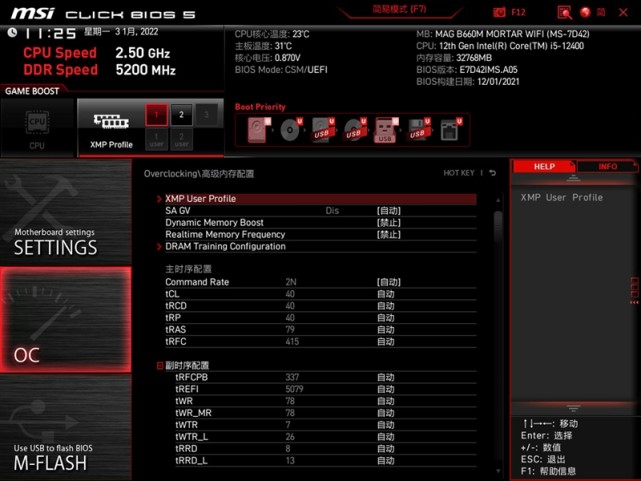Select the USB key boot device icon
The width and height of the screenshot is (641, 481).
tap(385, 130)
